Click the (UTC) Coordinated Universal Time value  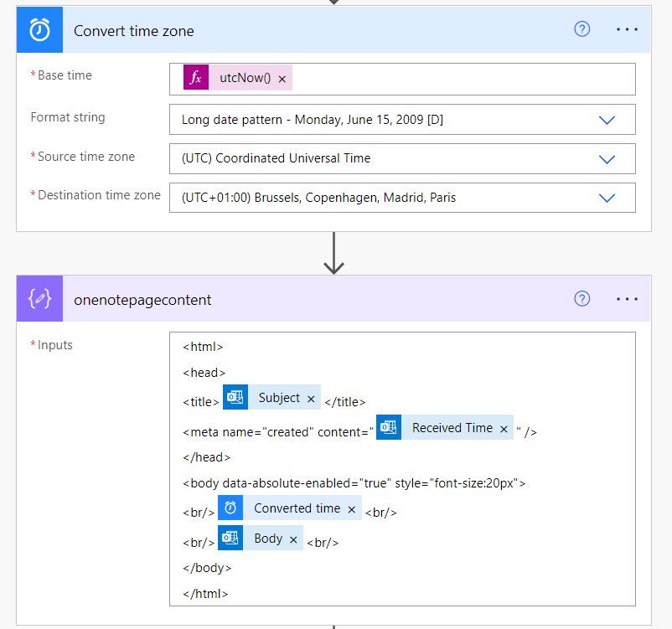pyautogui.click(x=276, y=158)
